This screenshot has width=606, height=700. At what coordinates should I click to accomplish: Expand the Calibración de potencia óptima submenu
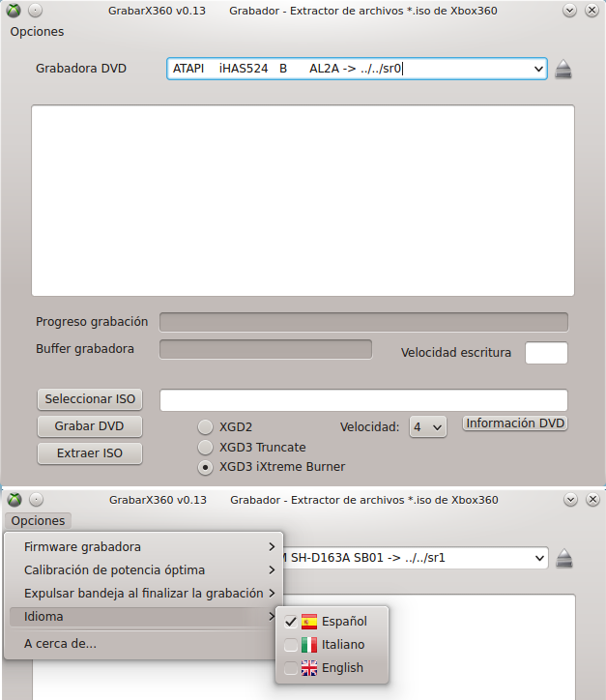point(146,570)
